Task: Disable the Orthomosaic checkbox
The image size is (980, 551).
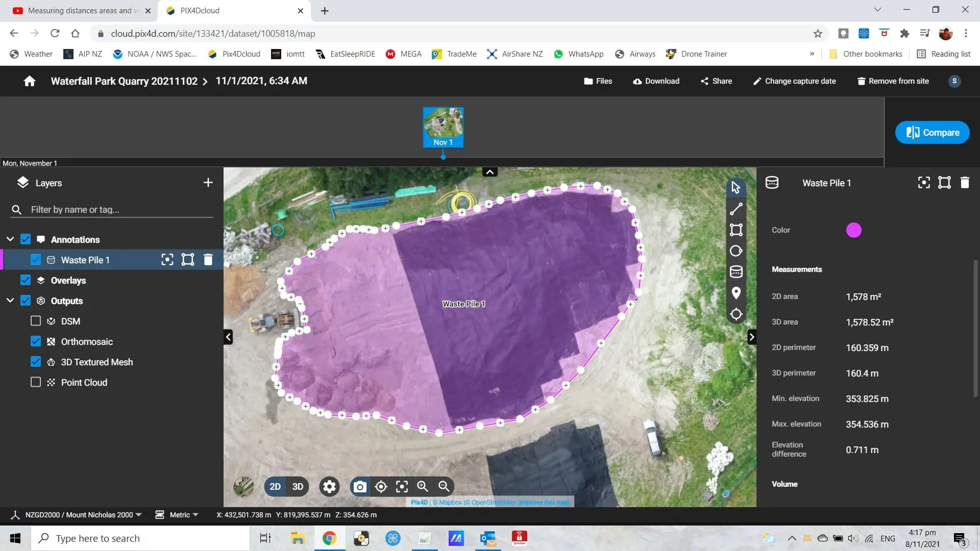Action: pos(36,341)
